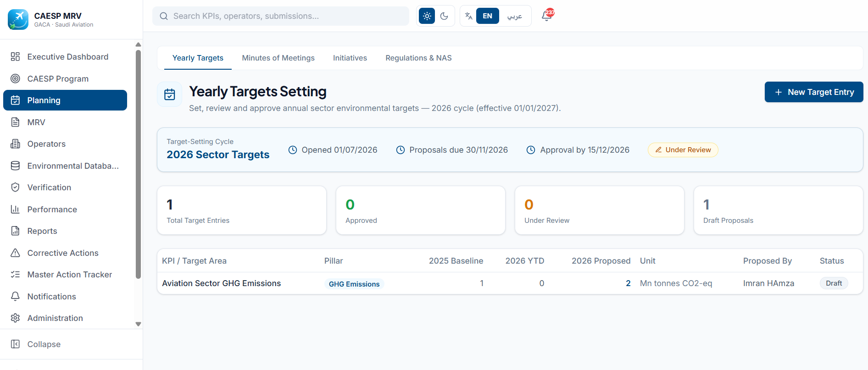Click the translate language icon
868x370 pixels.
point(468,16)
